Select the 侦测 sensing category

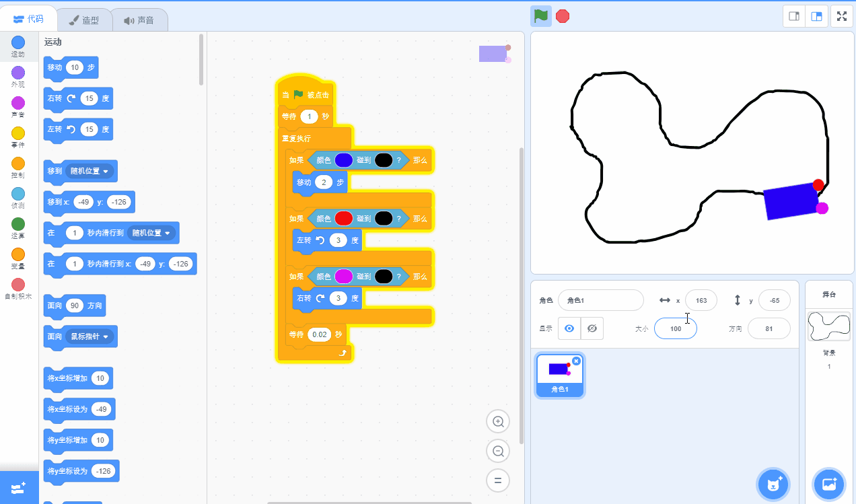click(x=18, y=198)
